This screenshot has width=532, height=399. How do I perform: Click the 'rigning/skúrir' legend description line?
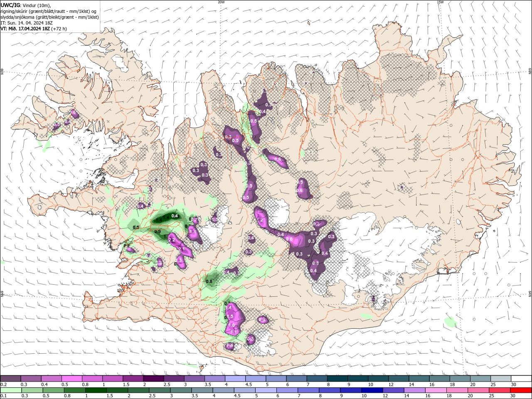pos(49,11)
